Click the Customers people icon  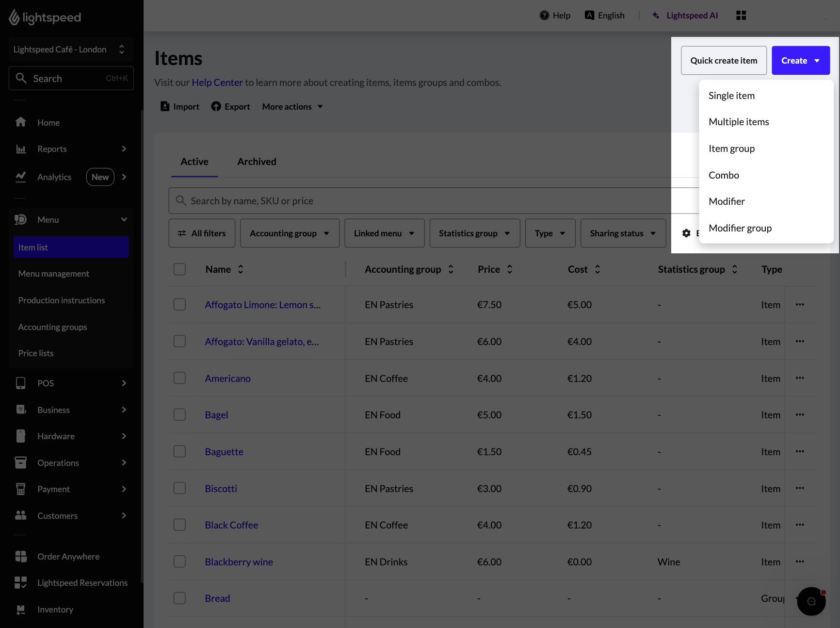click(x=20, y=515)
